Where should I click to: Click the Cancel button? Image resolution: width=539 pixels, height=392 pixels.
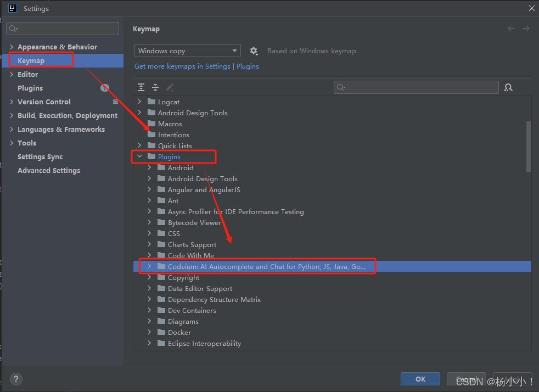click(x=466, y=379)
